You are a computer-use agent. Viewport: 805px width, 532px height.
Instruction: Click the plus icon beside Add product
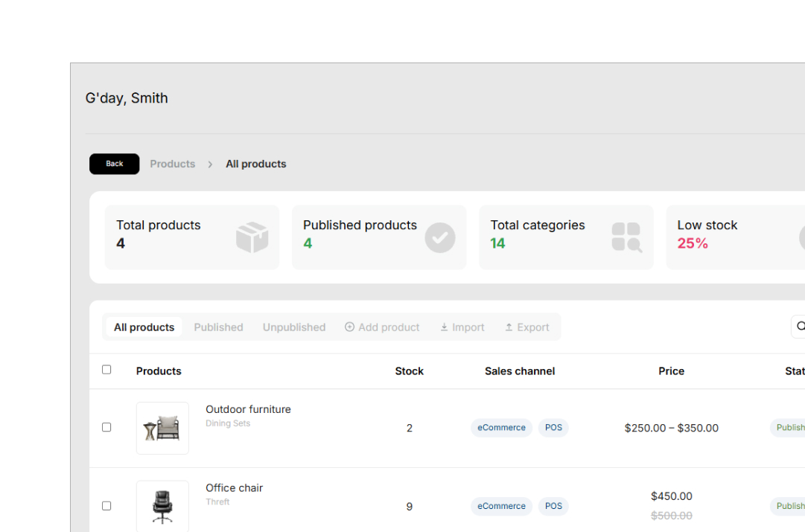[349, 327]
